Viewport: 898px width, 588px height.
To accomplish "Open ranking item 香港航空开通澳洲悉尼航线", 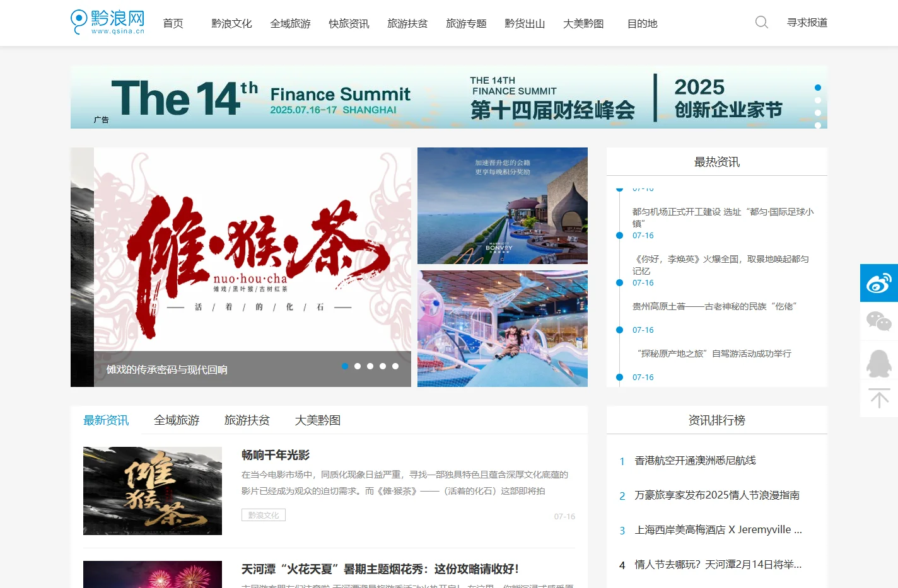I will (x=695, y=461).
